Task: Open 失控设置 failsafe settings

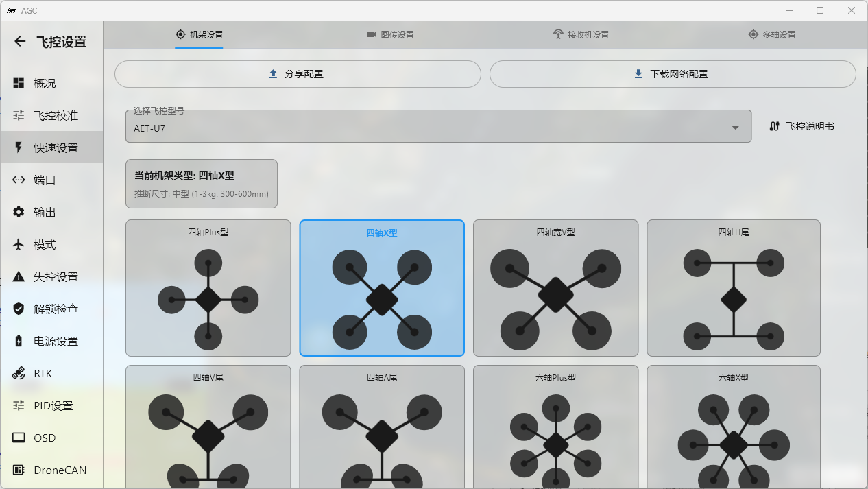Action: [x=55, y=277]
